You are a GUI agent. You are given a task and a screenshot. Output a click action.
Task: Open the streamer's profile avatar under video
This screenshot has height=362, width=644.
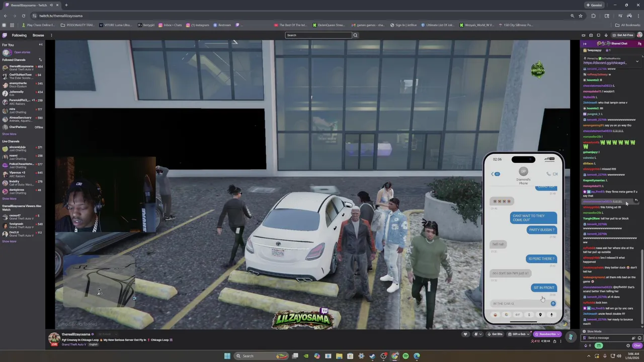(54, 338)
